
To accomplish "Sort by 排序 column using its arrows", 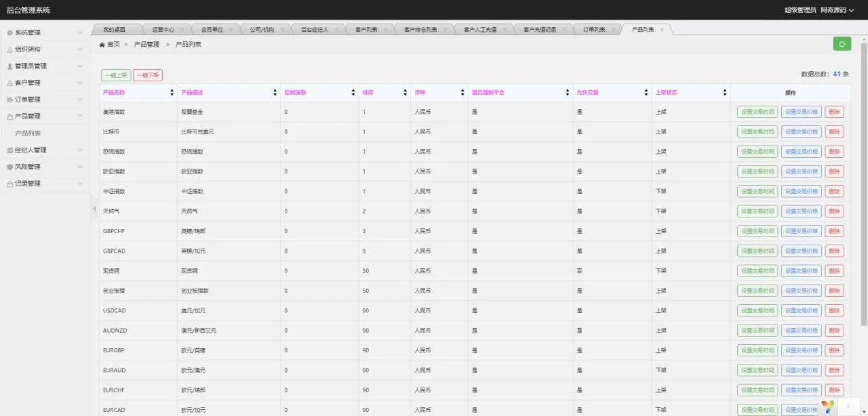I will [x=405, y=93].
